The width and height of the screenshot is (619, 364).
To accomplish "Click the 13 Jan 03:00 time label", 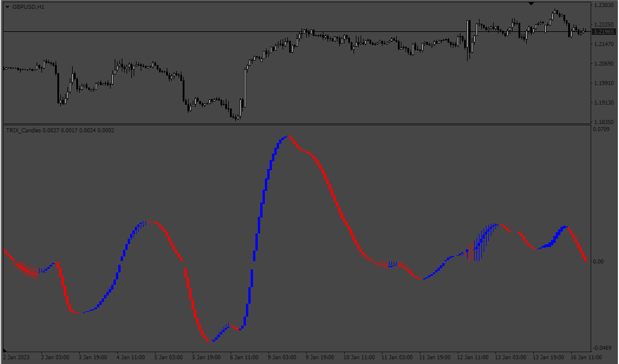I will tap(510, 357).
